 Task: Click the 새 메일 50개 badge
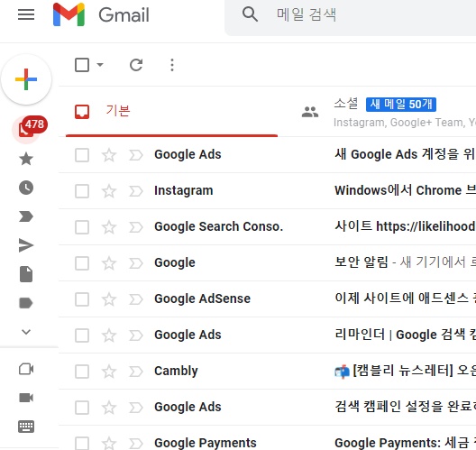[401, 104]
